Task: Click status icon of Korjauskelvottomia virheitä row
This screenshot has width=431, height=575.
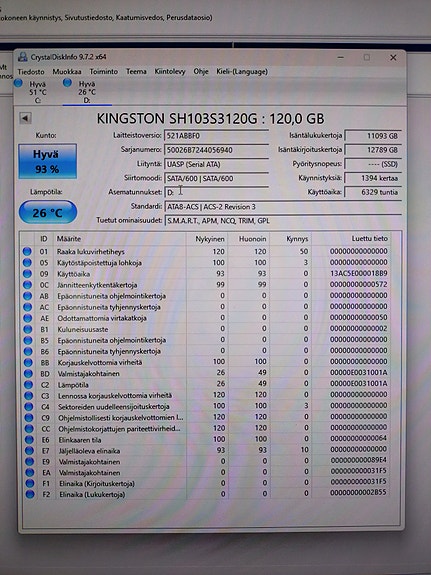Action: point(28,362)
